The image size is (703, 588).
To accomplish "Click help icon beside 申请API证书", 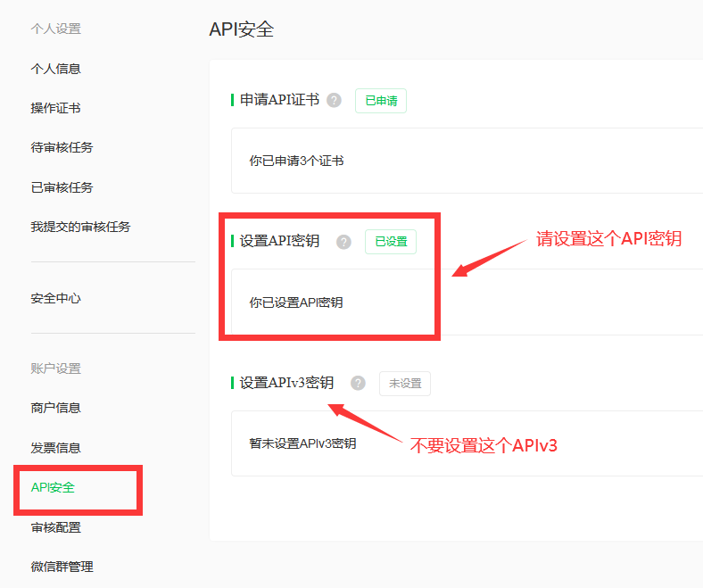I will [335, 100].
